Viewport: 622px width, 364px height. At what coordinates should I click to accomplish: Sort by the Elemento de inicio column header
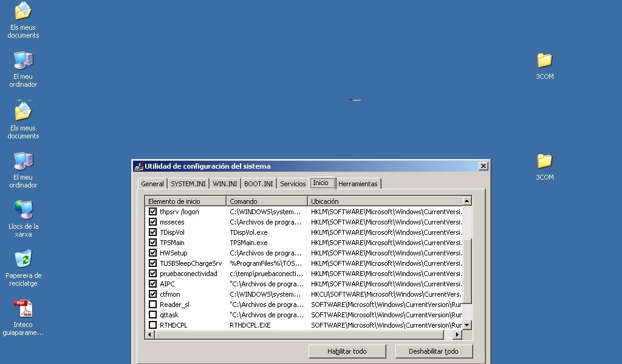tap(185, 201)
